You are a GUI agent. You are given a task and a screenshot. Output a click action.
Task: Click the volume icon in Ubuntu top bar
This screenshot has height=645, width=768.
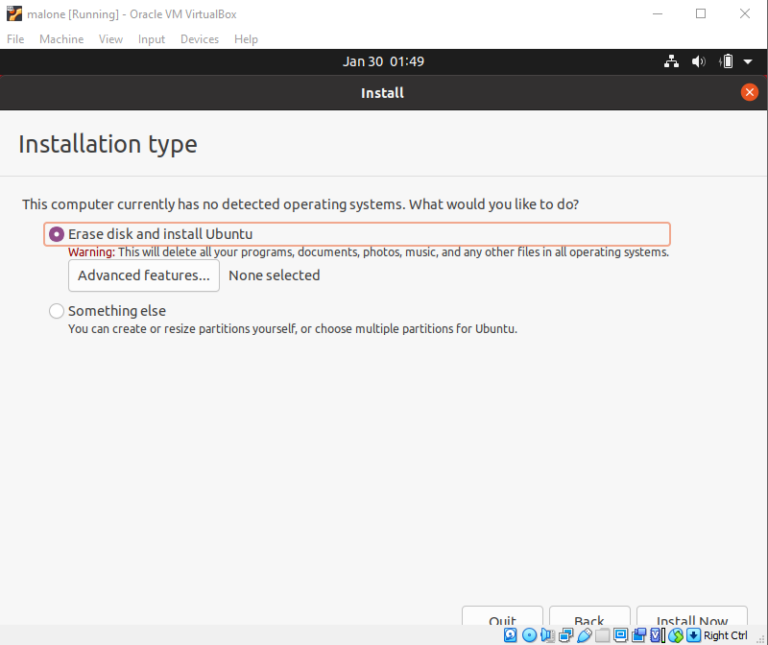699,62
